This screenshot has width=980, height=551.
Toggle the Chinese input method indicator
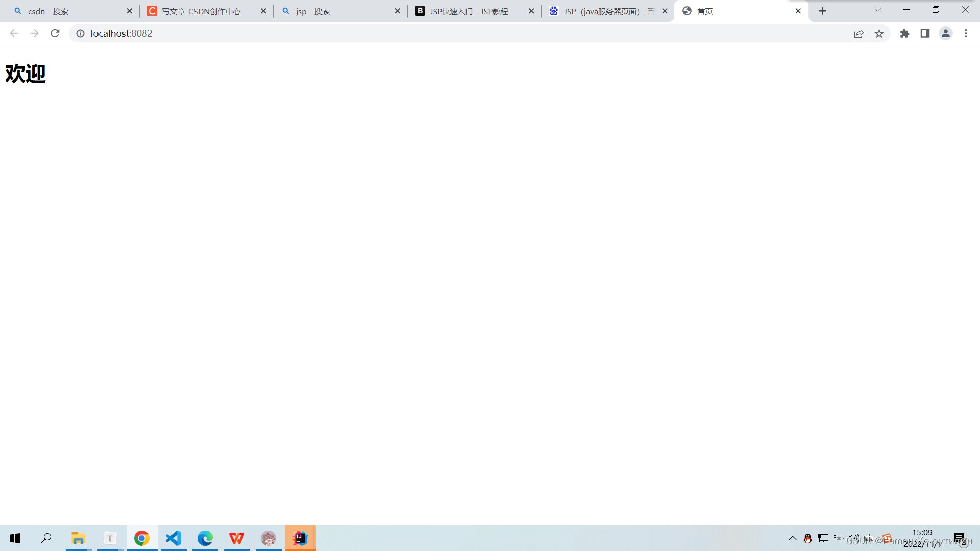tap(869, 538)
